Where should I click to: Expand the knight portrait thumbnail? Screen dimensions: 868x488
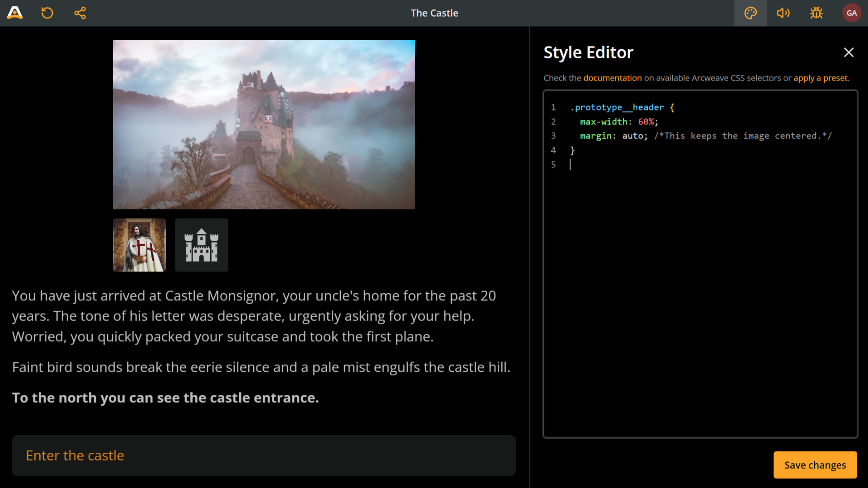[139, 245]
